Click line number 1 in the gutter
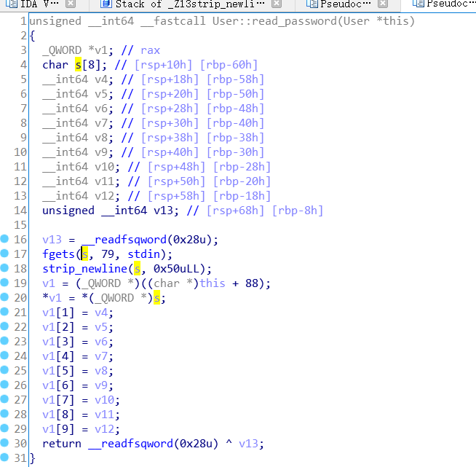Image resolution: width=476 pixels, height=467 pixels. (x=23, y=21)
